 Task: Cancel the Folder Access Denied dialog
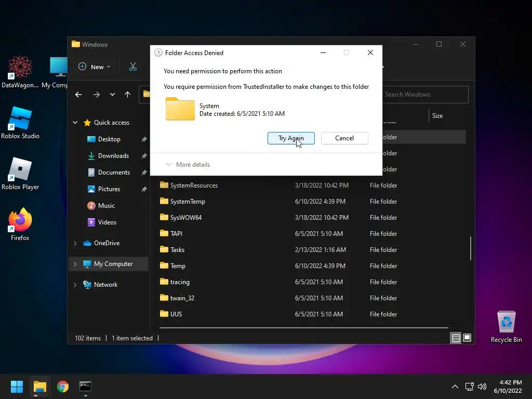[x=344, y=138]
